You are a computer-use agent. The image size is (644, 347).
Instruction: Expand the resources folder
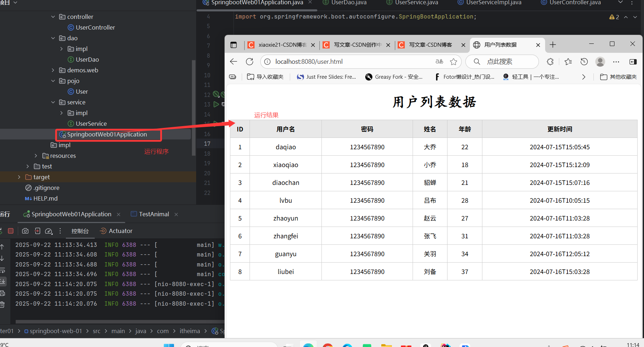pyautogui.click(x=36, y=156)
